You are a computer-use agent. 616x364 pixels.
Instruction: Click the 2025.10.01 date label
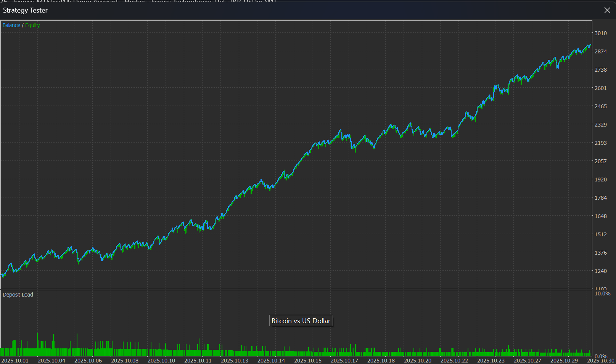point(15,361)
